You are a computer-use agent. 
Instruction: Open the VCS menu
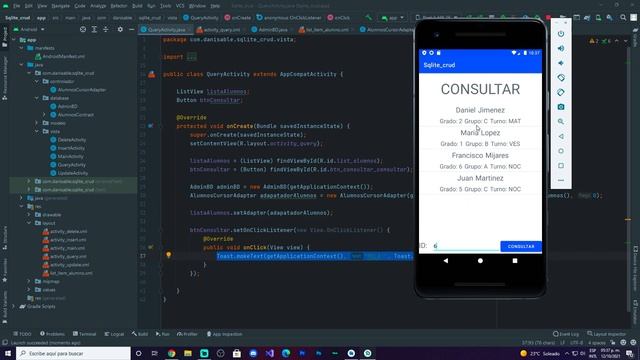[x=180, y=6]
